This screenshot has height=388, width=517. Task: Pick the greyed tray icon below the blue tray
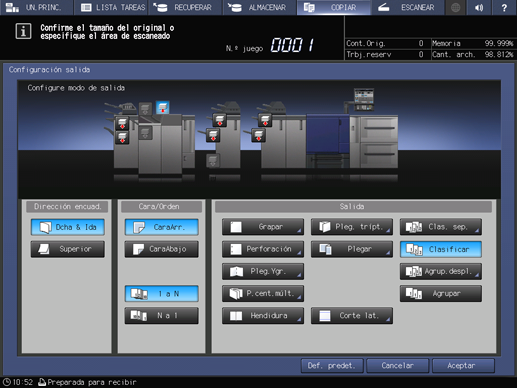coord(145,133)
